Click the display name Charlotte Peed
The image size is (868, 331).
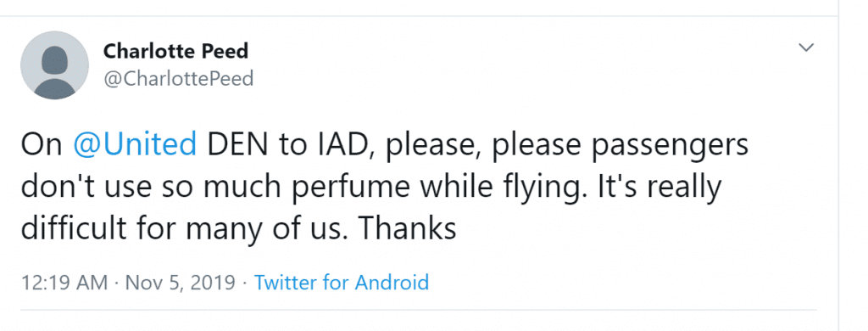[175, 52]
